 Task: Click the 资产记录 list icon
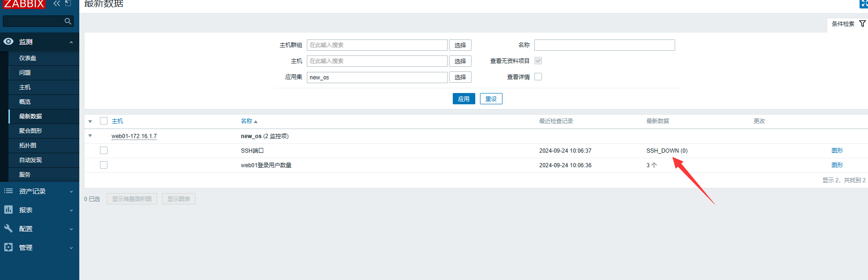[x=8, y=191]
